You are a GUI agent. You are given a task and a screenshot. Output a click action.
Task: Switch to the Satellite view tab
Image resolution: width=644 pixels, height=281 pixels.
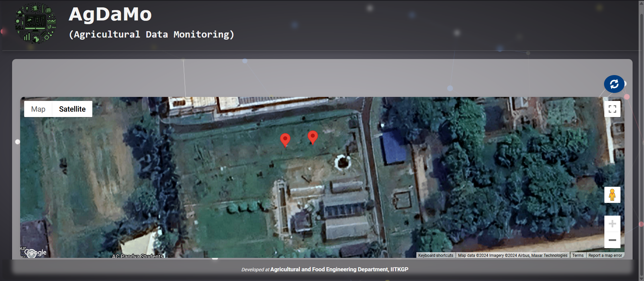pos(72,109)
